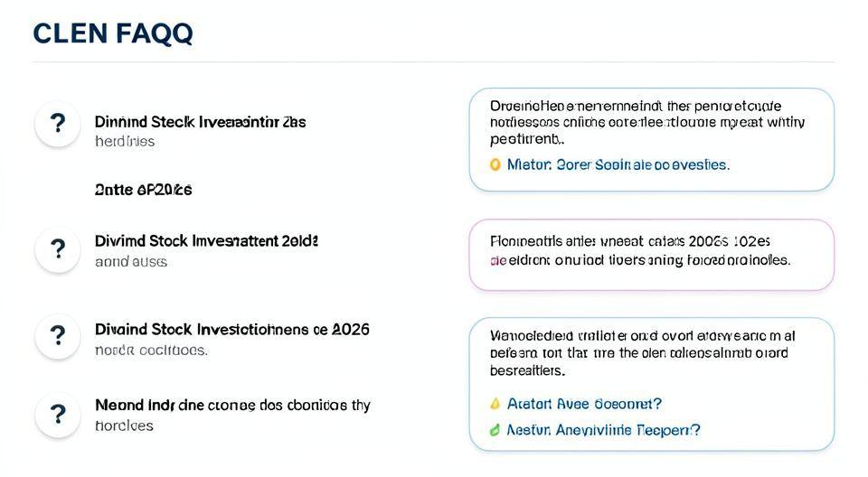Screen dimensions: 868x477
Task: Click yellow icon before 'Aiatort Avee' link
Action: [x=495, y=404]
